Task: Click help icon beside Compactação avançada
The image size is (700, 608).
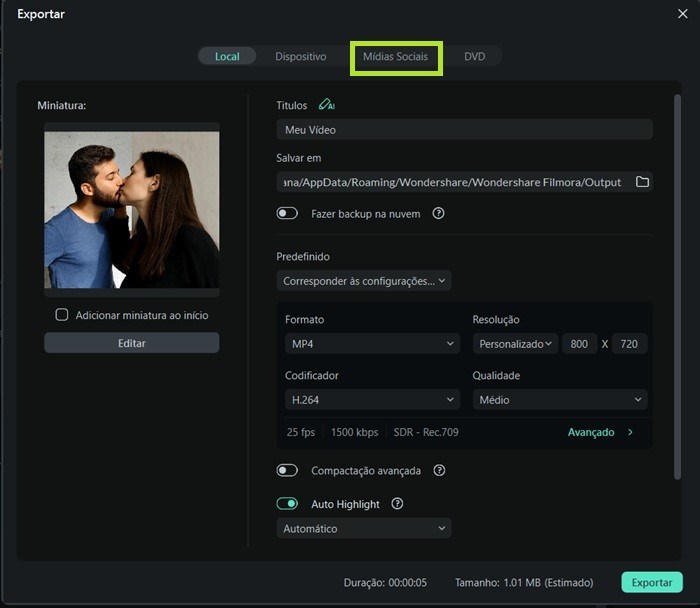Action: pyautogui.click(x=439, y=470)
